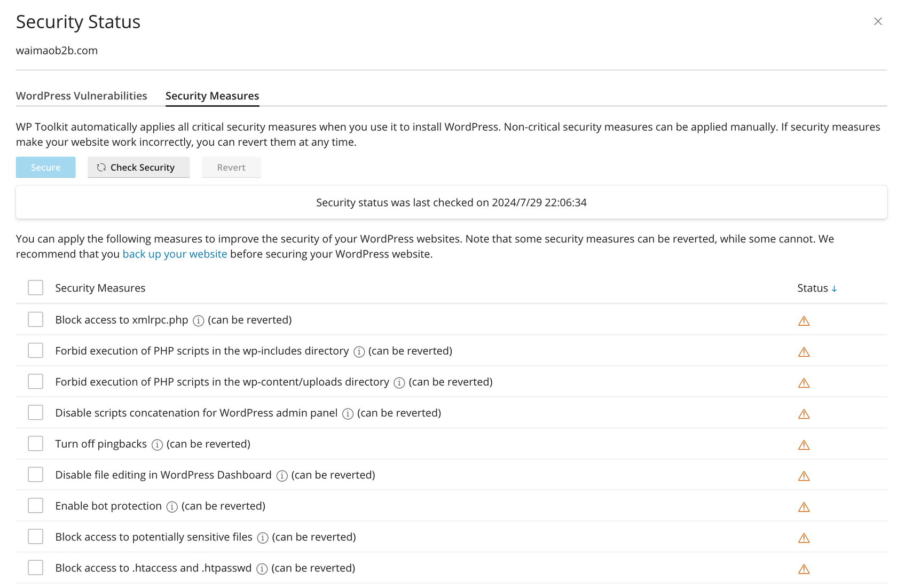
Task: Click the info icon for "Block access to .htaccess and .htpasswd"
Action: click(x=261, y=569)
